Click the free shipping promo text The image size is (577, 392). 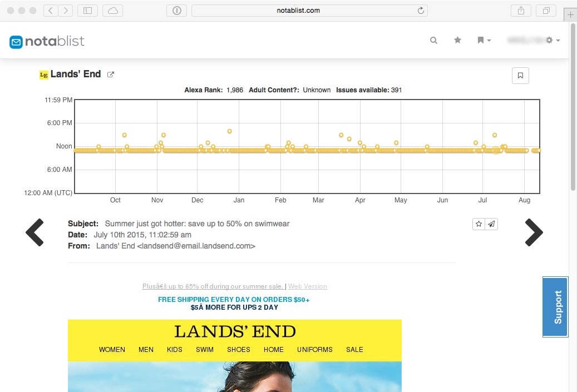[x=234, y=300]
